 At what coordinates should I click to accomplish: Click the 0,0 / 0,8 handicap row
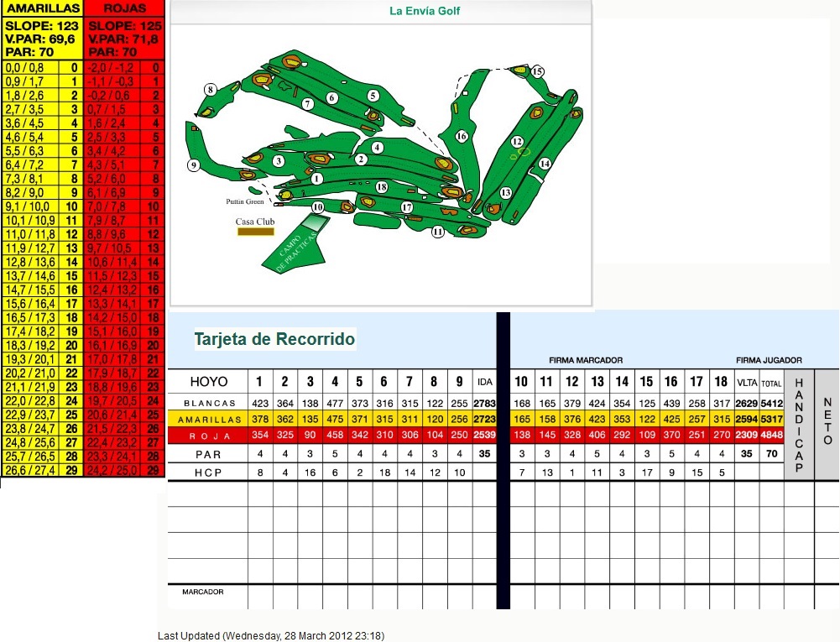42,67
